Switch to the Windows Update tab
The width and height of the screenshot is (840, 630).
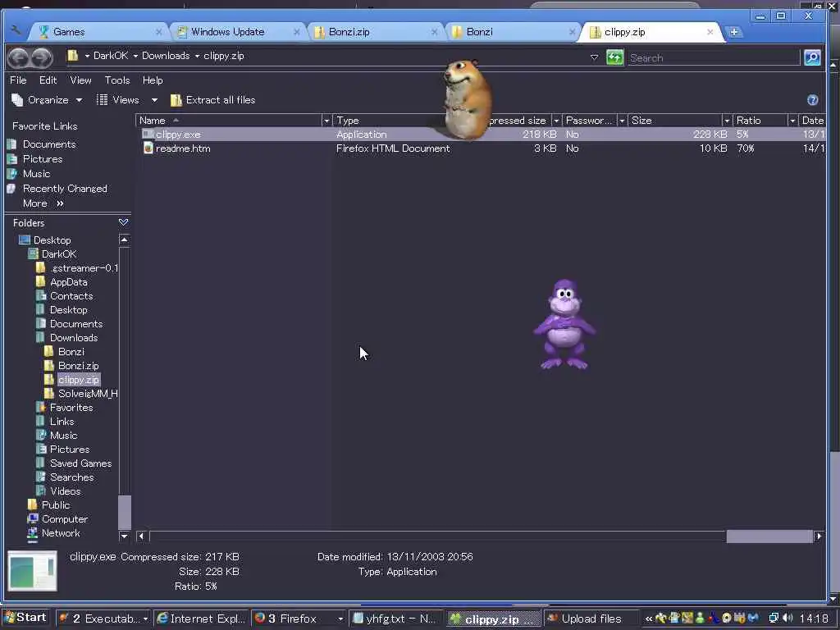point(239,32)
